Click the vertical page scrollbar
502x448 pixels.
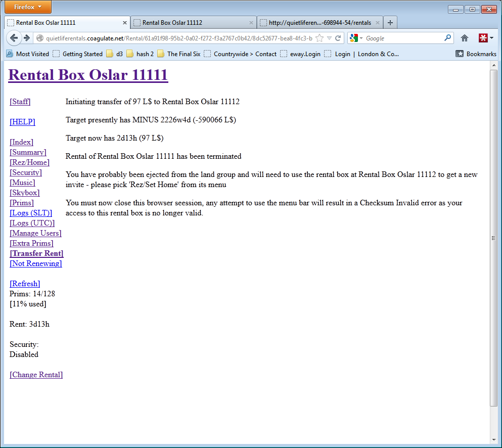(493, 238)
